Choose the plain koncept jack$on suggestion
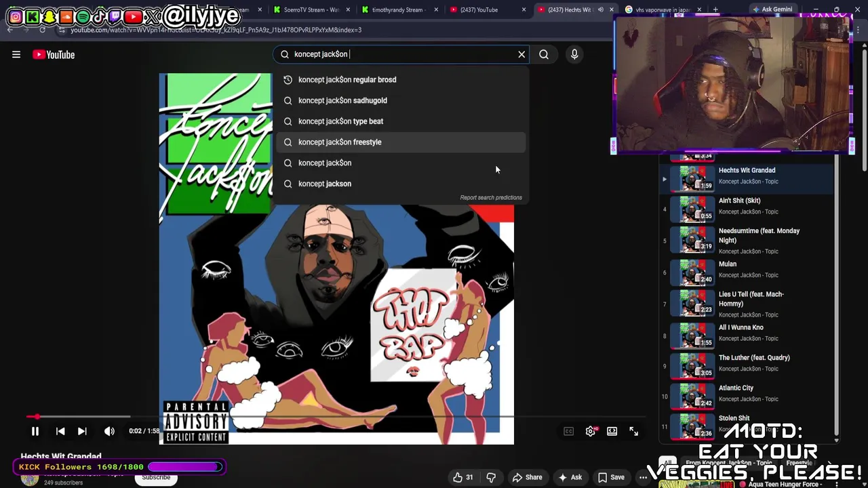The image size is (868, 488). 400,163
